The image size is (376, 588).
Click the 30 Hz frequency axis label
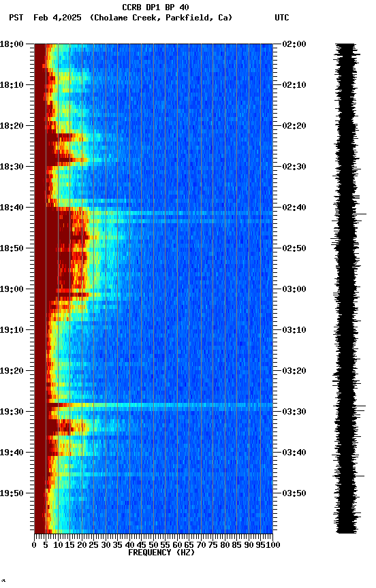pyautogui.click(x=106, y=545)
